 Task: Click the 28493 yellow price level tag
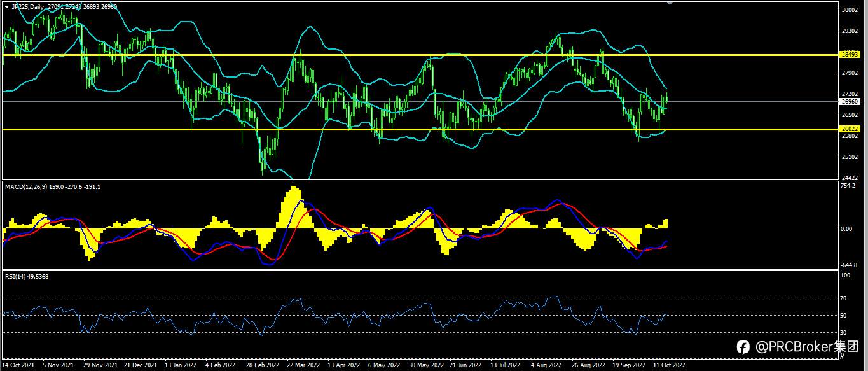click(850, 55)
